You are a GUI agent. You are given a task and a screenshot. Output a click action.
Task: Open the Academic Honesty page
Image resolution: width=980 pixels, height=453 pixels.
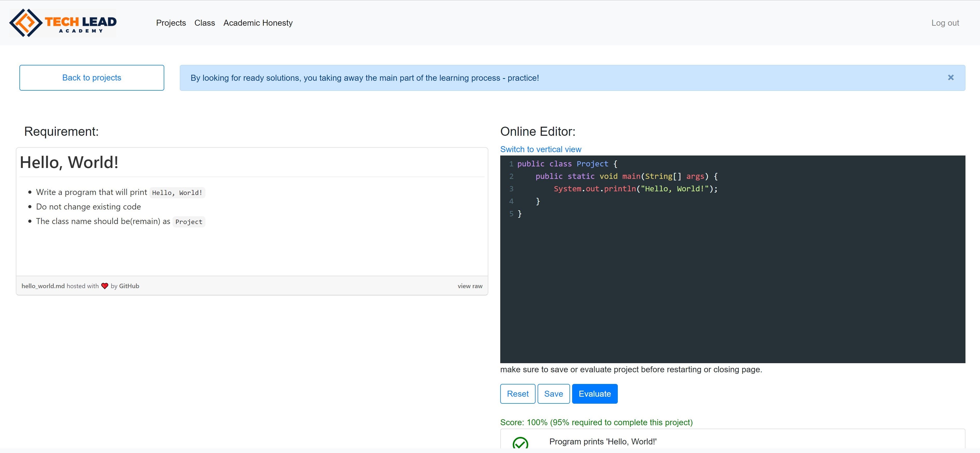258,23
